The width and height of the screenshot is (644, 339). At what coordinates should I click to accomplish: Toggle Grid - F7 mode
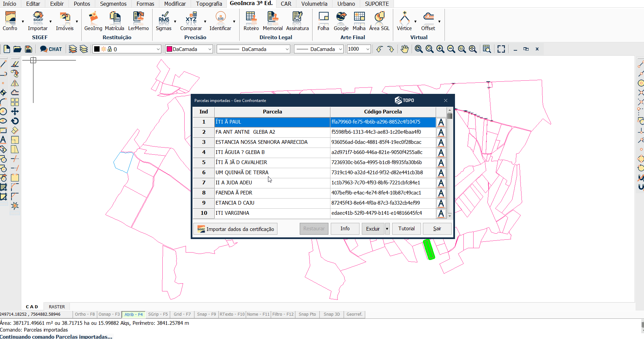(x=182, y=314)
